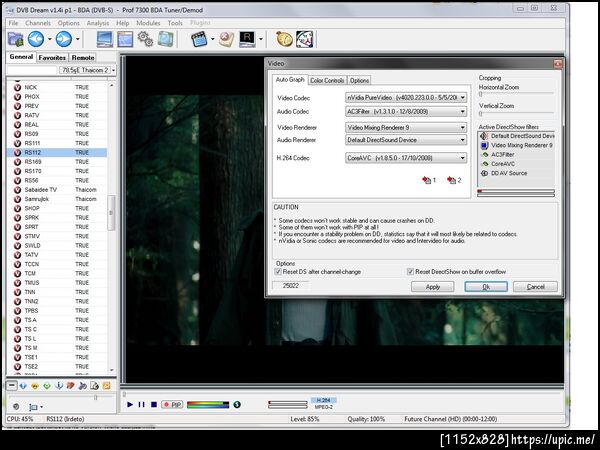600x450 pixels.
Task: Click the colored volume level bar
Action: tap(208, 404)
